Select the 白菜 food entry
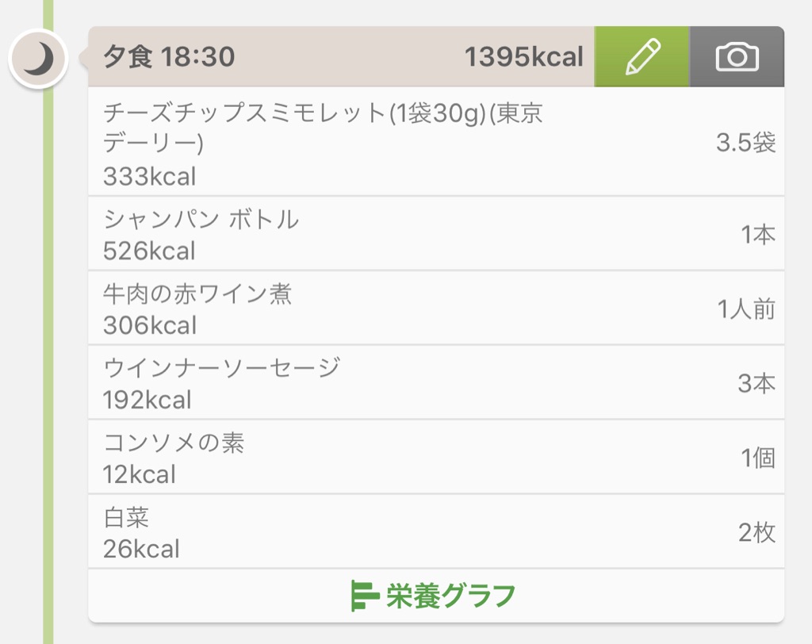The width and height of the screenshot is (812, 644). (x=436, y=532)
